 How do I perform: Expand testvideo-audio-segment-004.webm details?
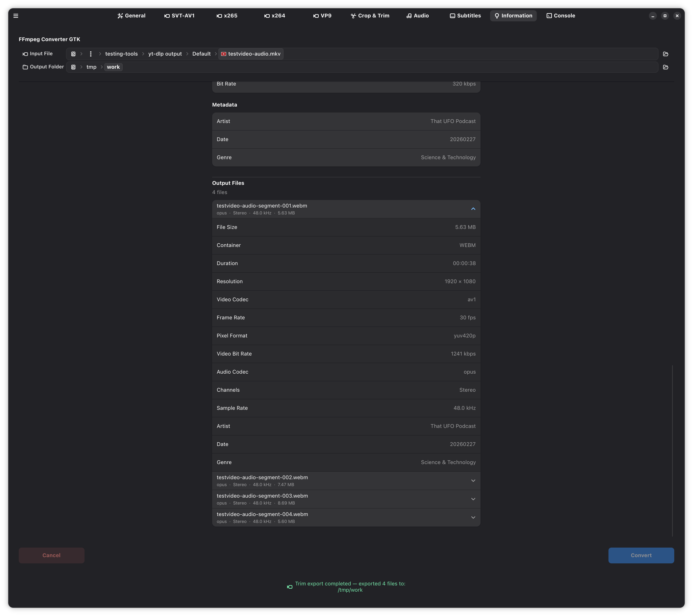pos(473,517)
